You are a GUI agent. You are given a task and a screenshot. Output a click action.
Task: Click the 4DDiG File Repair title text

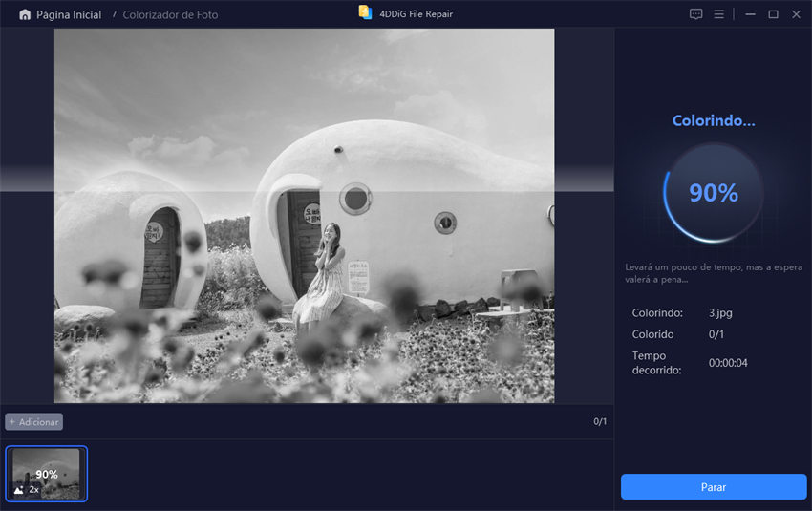pos(415,14)
